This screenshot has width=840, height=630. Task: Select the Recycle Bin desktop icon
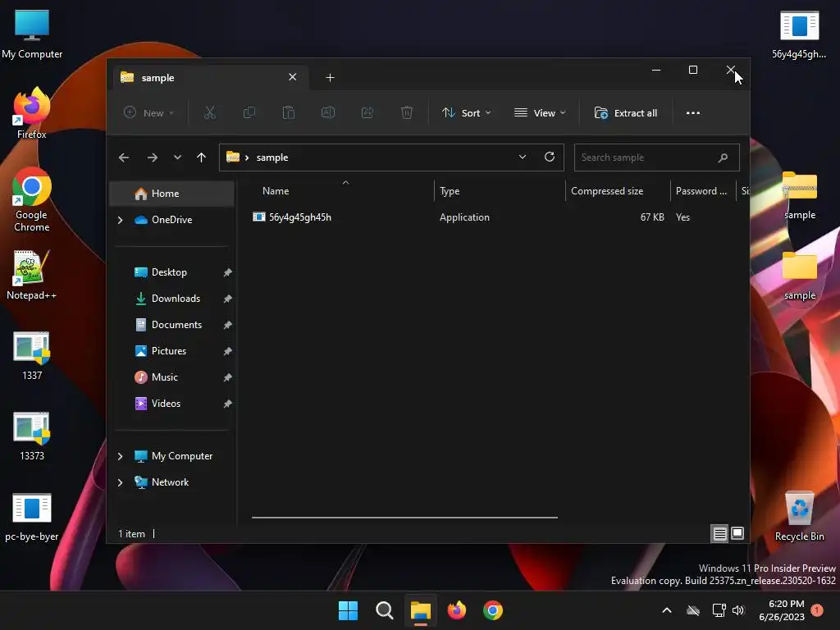799,517
